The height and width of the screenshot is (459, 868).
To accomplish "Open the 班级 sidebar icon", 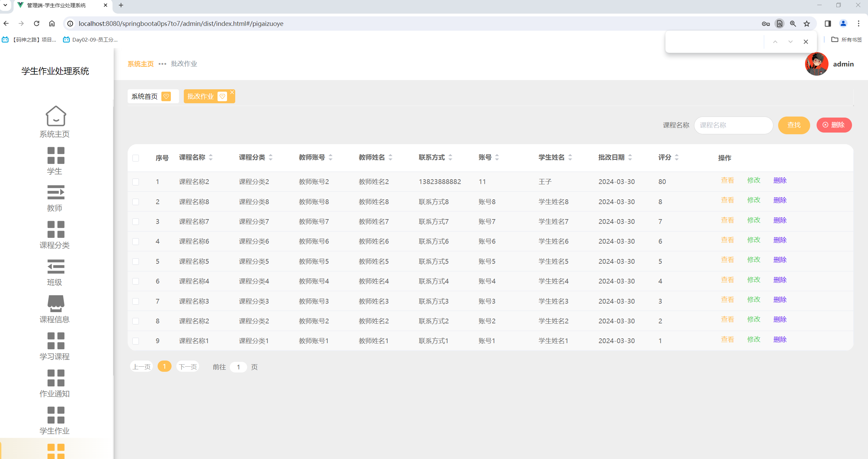I will pyautogui.click(x=56, y=266).
